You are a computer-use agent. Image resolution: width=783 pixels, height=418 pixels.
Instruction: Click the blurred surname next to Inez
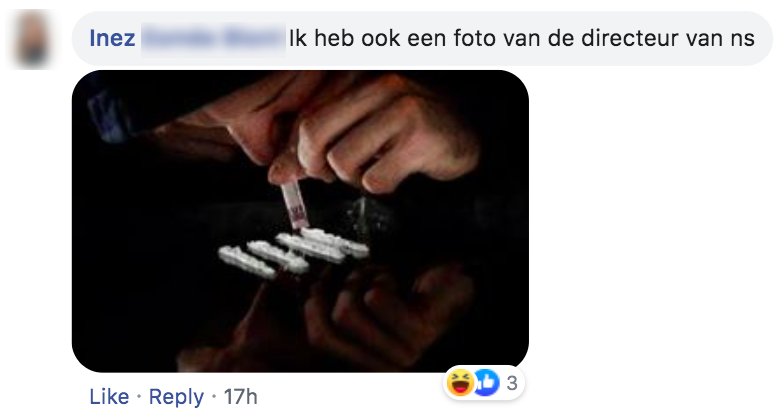click(213, 38)
